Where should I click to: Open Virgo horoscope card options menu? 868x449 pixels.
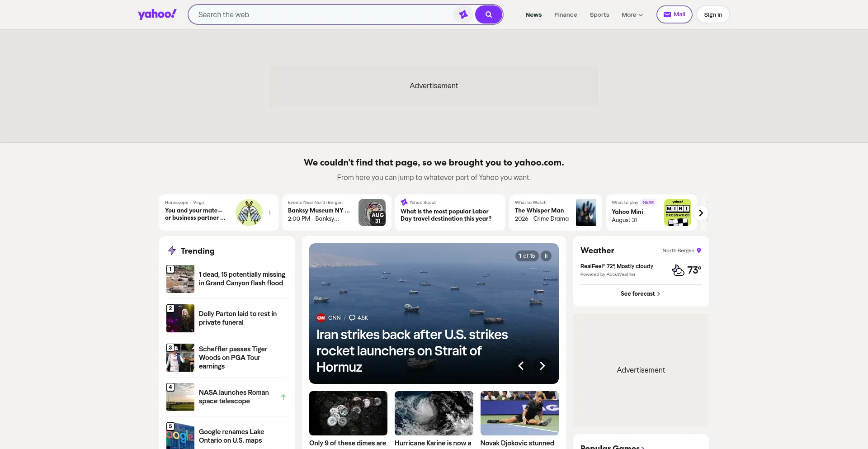coord(270,213)
